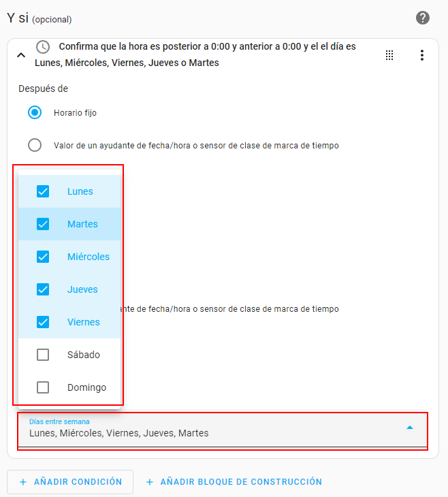
Task: Open the help question mark icon
Action: [422, 18]
